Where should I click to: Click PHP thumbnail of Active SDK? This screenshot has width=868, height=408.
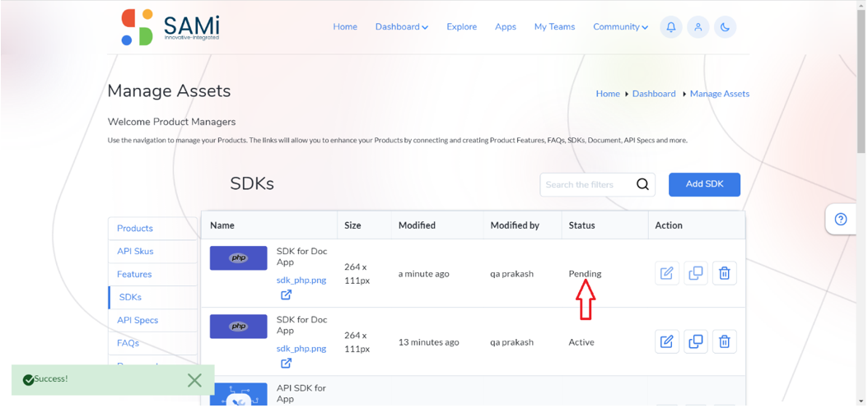point(238,327)
